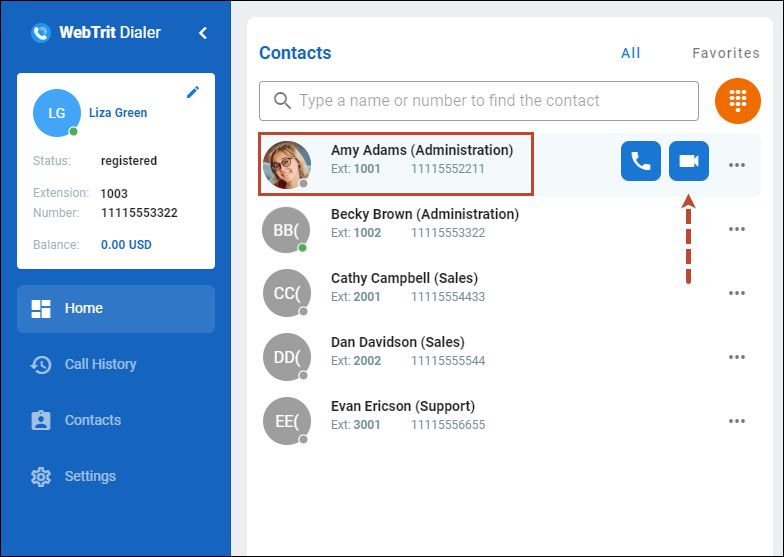
Task: Click the WebTrit Dialer logo icon
Action: [40, 33]
